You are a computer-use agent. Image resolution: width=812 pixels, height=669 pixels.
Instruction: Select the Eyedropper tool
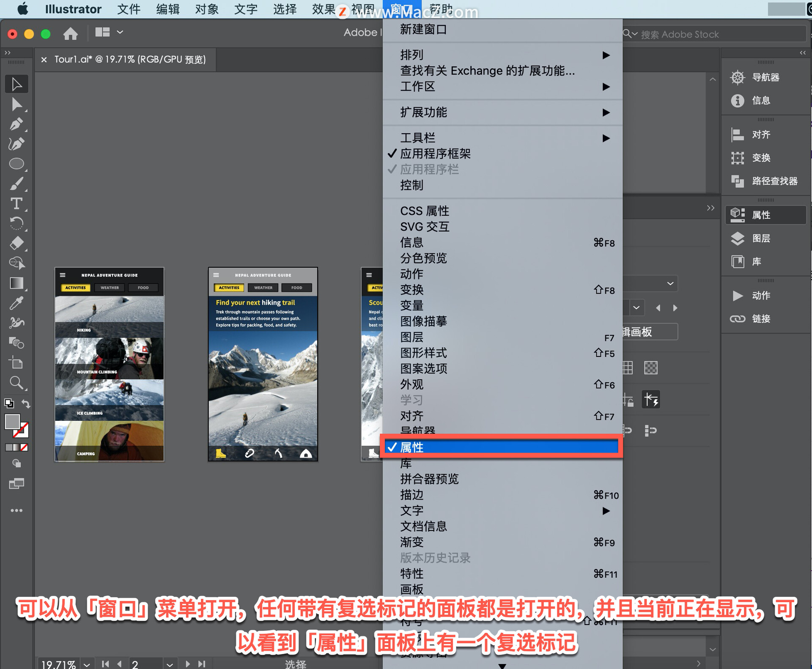click(x=16, y=303)
